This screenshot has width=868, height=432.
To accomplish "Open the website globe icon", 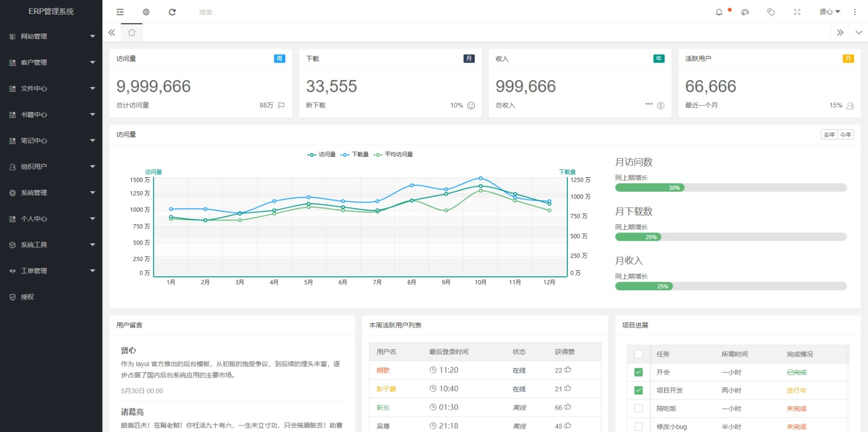I will click(146, 12).
